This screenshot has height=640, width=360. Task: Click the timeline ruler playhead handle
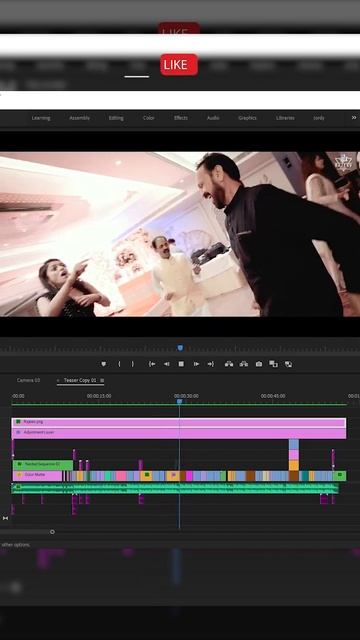coord(179,402)
